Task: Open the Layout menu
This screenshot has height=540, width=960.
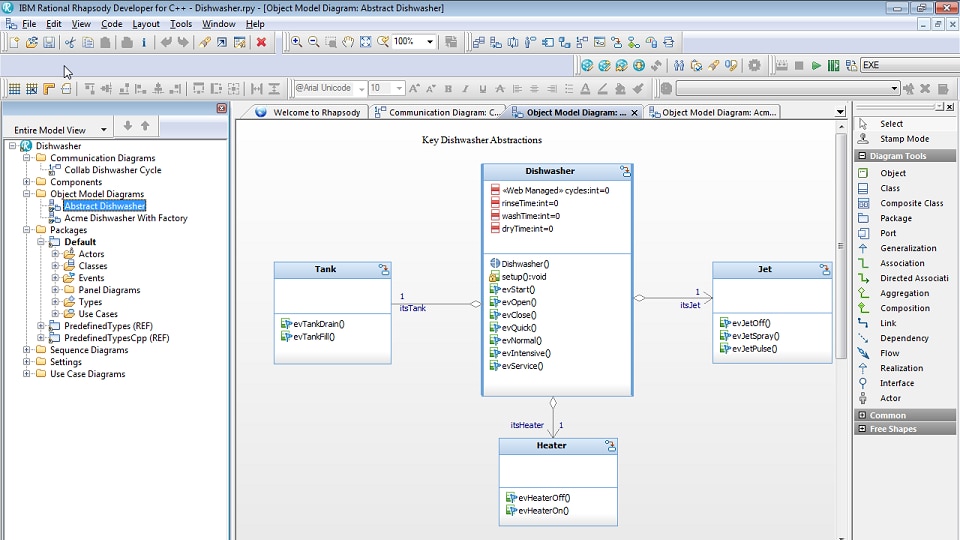Action: (146, 24)
